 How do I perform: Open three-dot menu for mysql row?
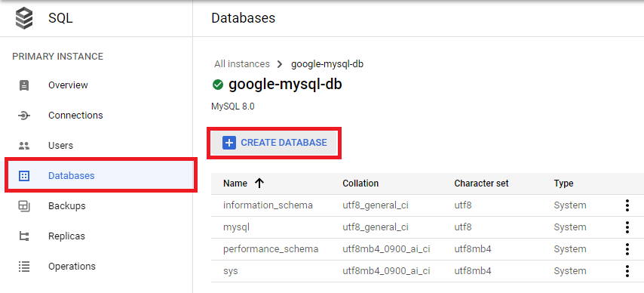pos(627,227)
